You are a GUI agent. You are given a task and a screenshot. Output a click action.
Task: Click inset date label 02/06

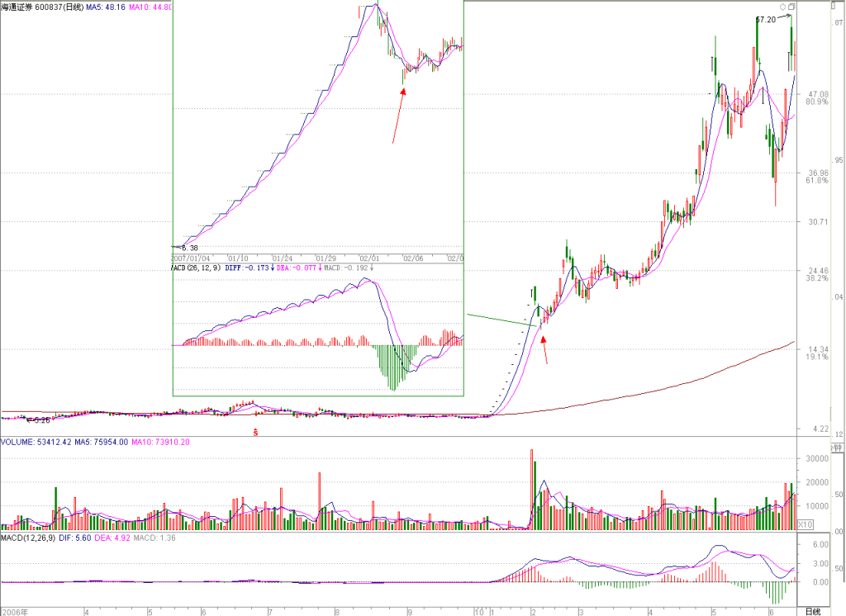coord(413,258)
